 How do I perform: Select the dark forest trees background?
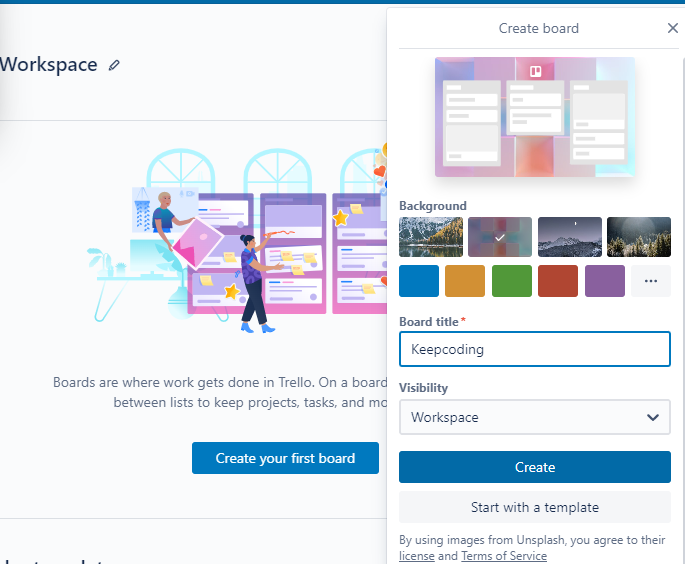[x=639, y=237]
